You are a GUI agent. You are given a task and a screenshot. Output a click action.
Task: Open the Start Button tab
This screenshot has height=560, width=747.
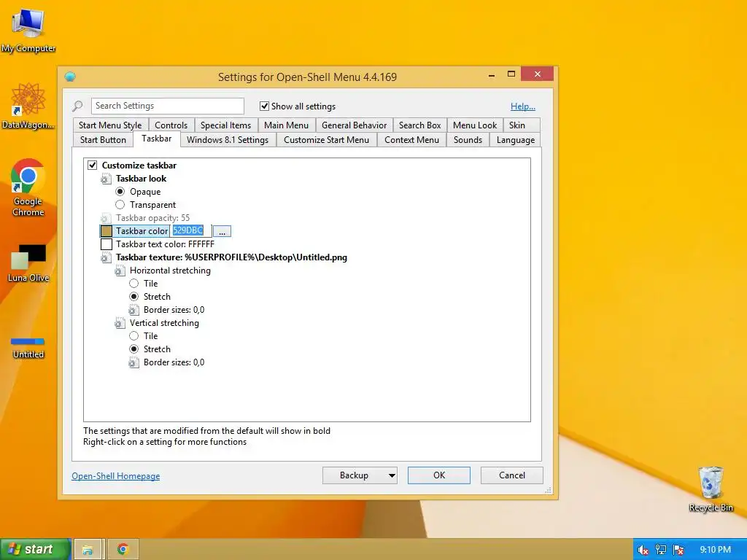[103, 140]
